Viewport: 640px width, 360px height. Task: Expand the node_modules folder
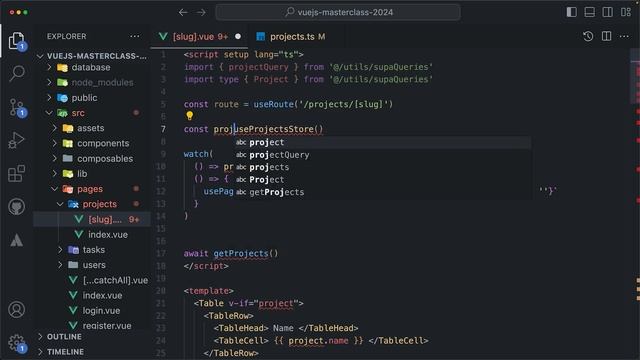click(x=92, y=82)
